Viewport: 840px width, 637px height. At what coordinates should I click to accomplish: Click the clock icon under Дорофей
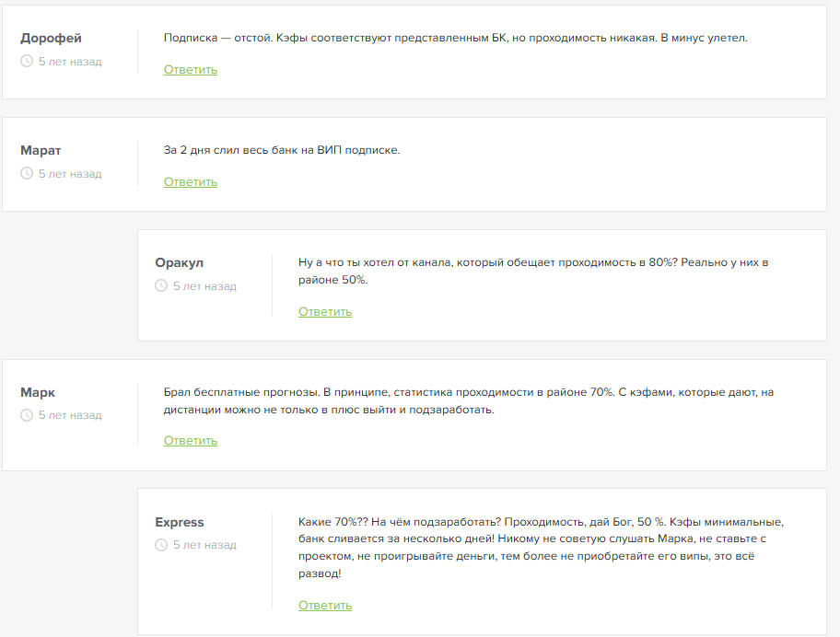(x=27, y=62)
